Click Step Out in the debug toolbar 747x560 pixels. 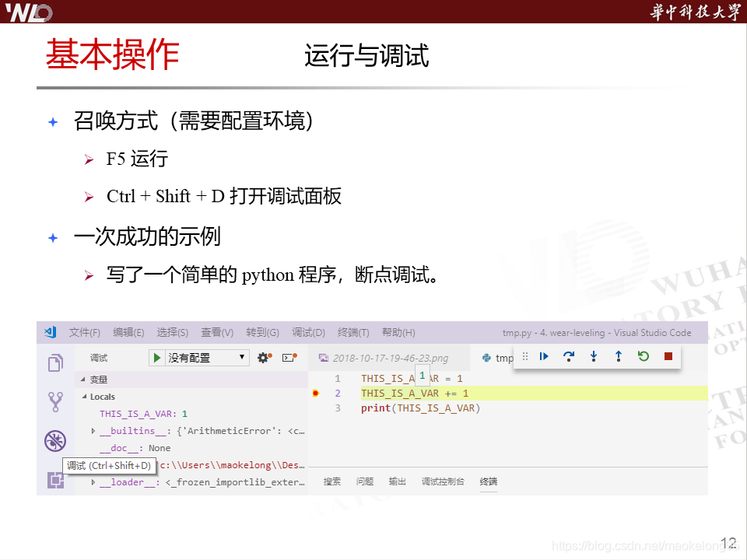click(x=619, y=356)
